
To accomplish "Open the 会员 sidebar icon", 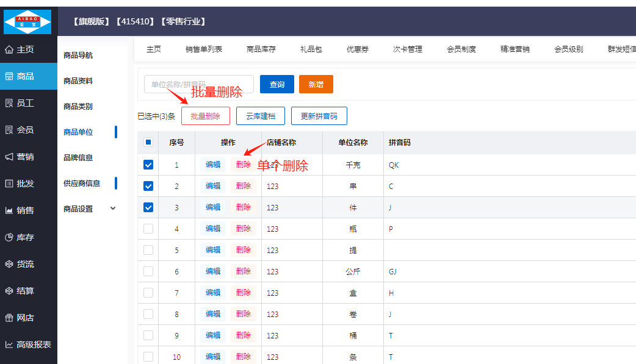I will pos(9,130).
